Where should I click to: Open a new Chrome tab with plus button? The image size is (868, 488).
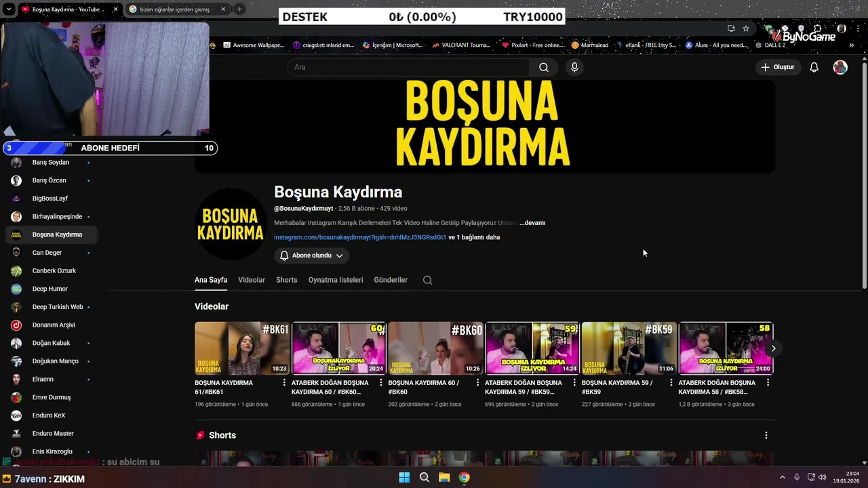click(x=239, y=9)
